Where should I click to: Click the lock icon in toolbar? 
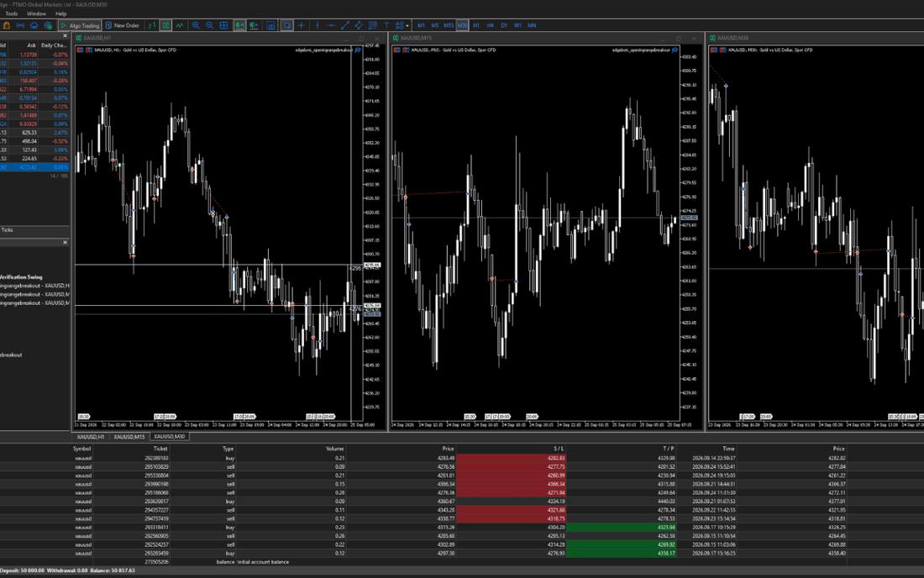click(7, 25)
